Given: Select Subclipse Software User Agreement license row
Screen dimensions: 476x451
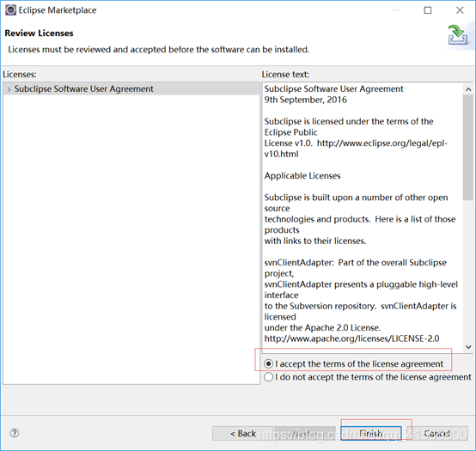Looking at the screenshot, I should click(x=131, y=89).
